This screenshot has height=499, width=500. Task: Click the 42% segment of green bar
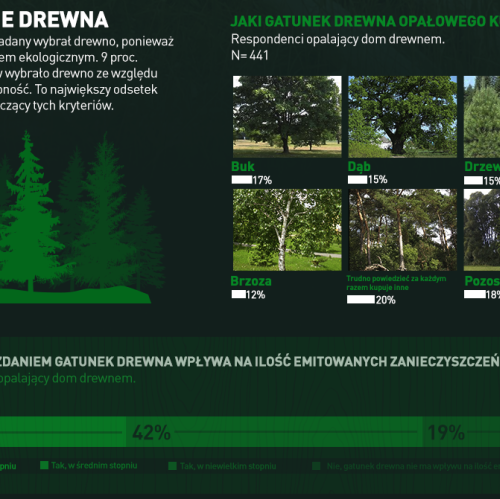click(274, 432)
